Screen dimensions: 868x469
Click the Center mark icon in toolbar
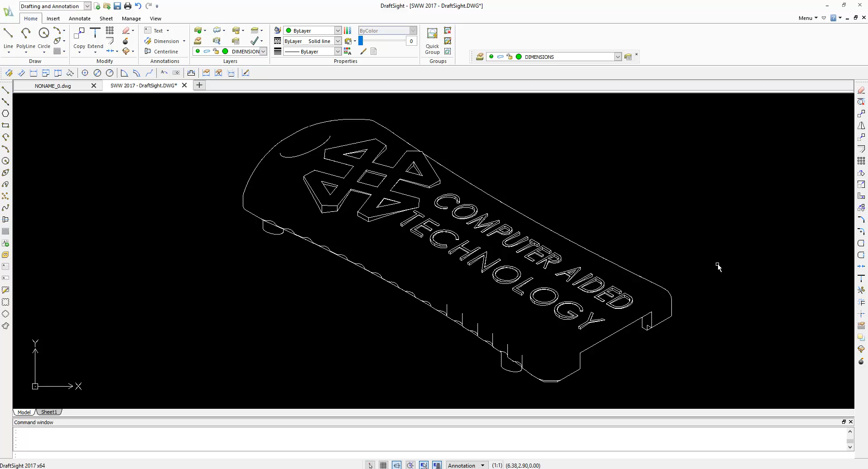pos(85,73)
